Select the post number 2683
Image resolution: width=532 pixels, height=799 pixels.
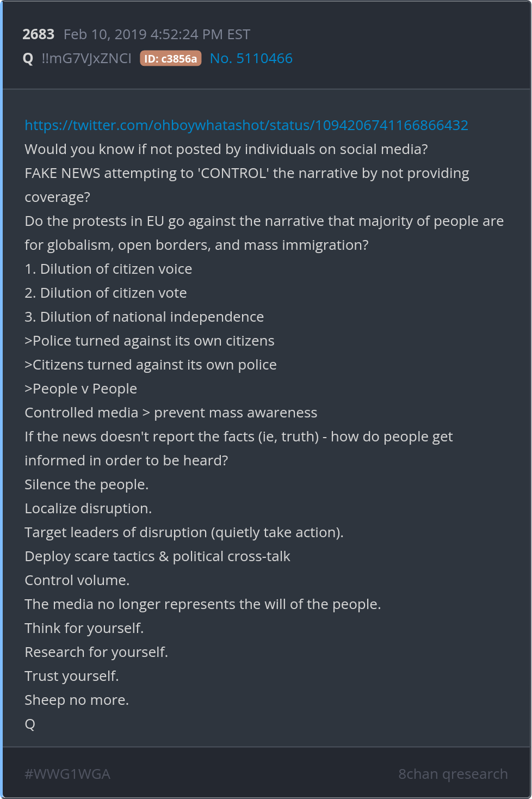tap(38, 34)
